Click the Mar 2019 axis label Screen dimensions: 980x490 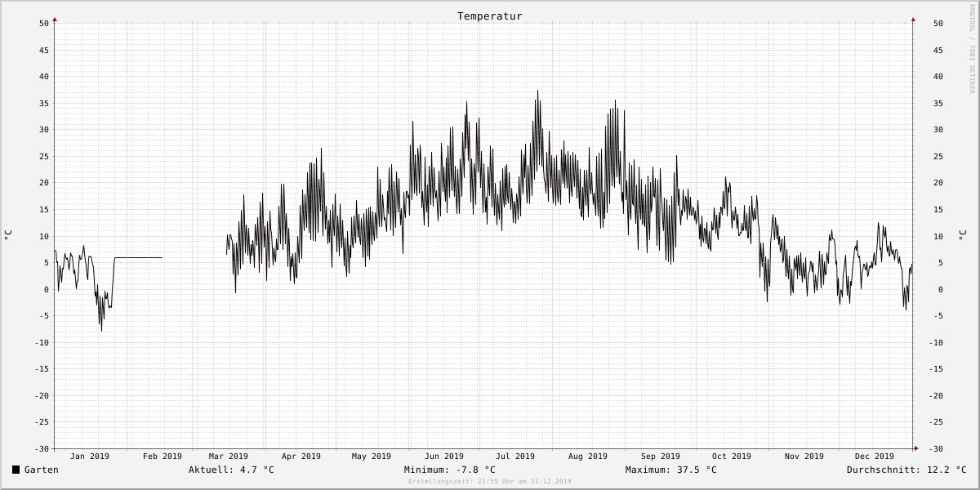coord(229,457)
